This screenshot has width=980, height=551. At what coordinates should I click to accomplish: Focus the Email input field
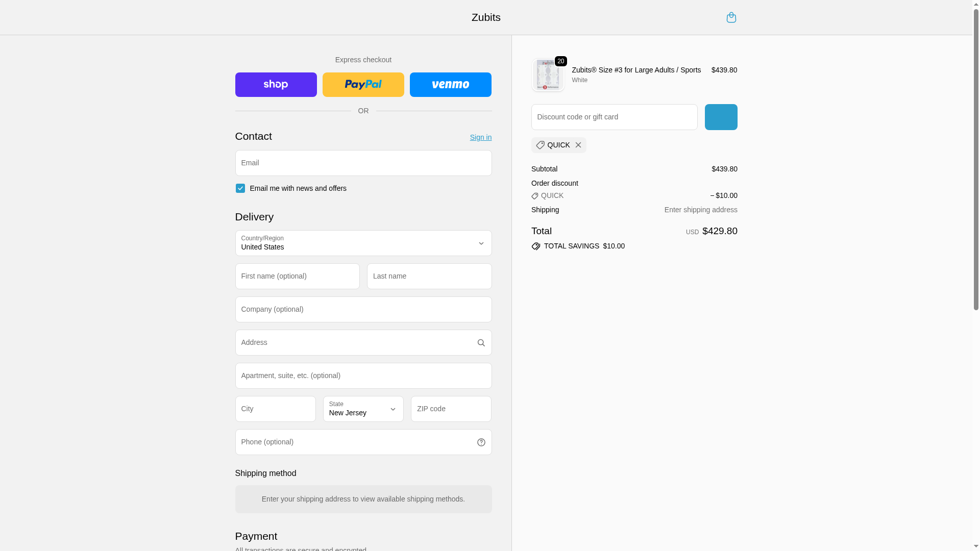(363, 163)
